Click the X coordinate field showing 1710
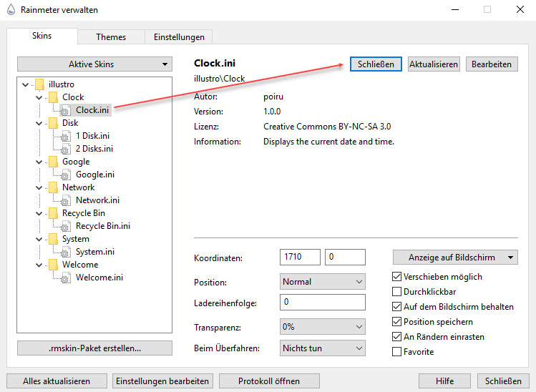The width and height of the screenshot is (536, 392). point(300,257)
